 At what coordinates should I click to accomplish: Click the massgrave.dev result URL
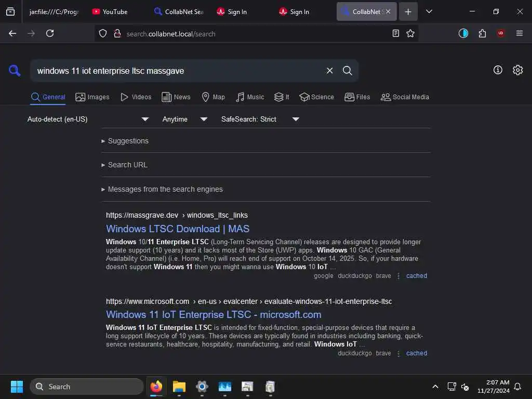pyautogui.click(x=177, y=215)
